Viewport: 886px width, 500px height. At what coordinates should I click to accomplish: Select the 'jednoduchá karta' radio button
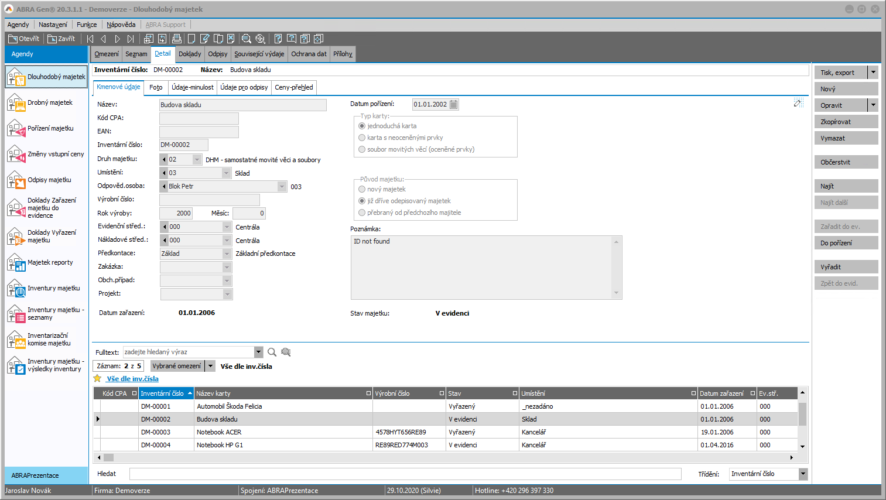[x=361, y=126]
